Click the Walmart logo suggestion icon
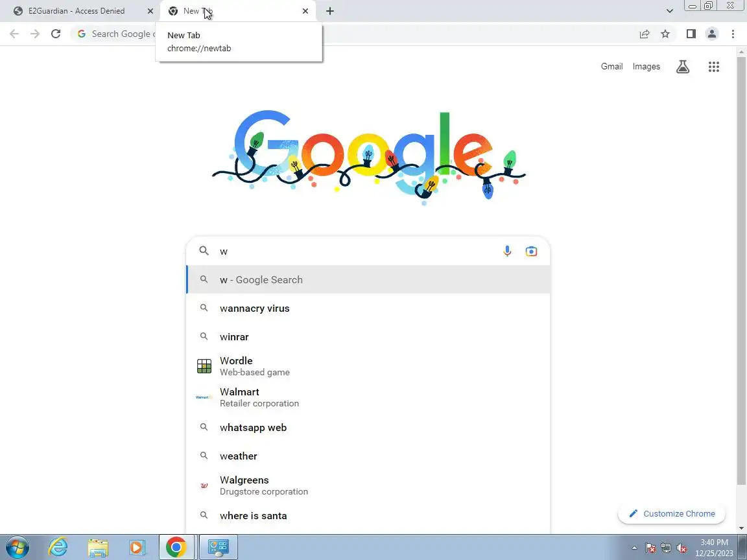The width and height of the screenshot is (747, 560). (204, 397)
